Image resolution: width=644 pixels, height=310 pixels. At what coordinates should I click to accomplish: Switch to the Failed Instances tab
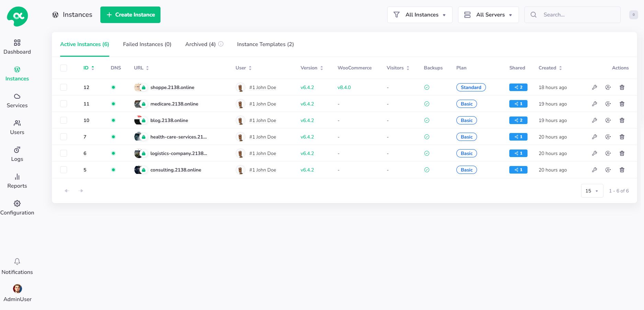[x=147, y=44]
